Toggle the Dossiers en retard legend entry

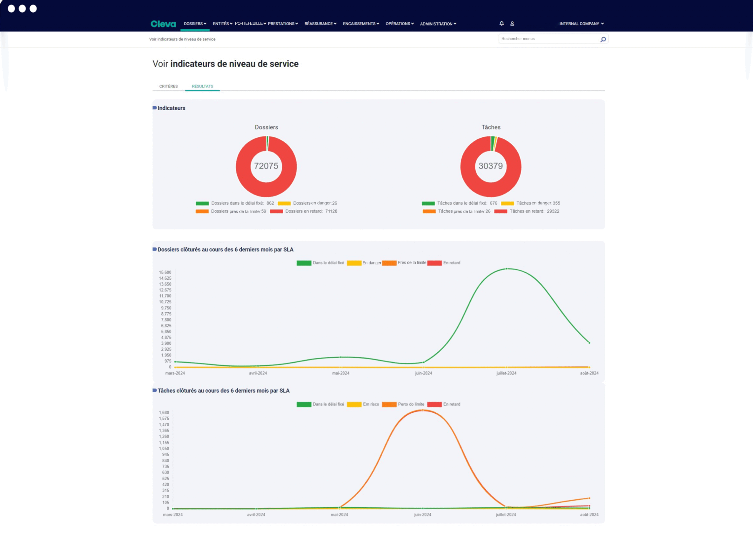(304, 211)
